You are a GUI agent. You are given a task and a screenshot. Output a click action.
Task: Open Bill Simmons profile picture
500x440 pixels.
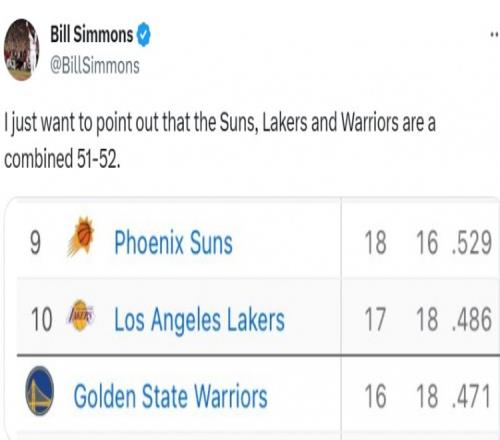tap(21, 50)
